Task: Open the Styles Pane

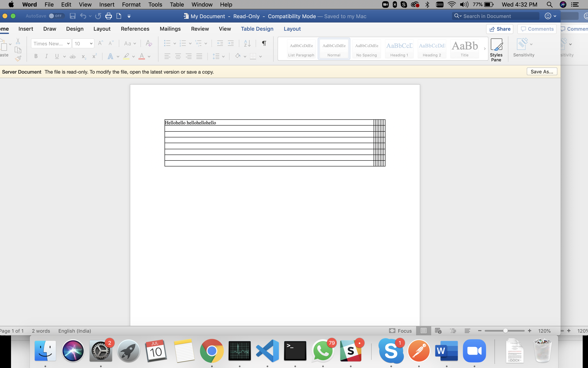Action: click(496, 50)
